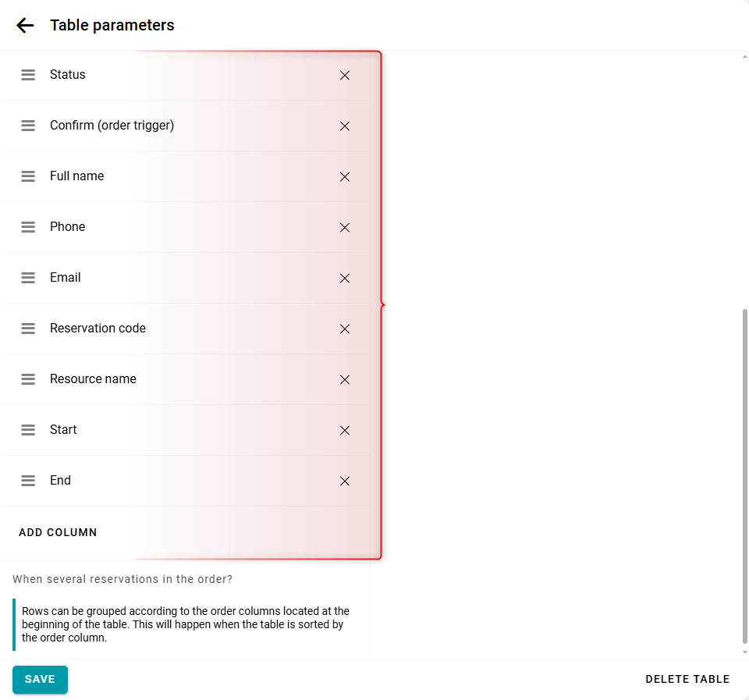
Task: Remove the Status column
Action: click(x=345, y=75)
